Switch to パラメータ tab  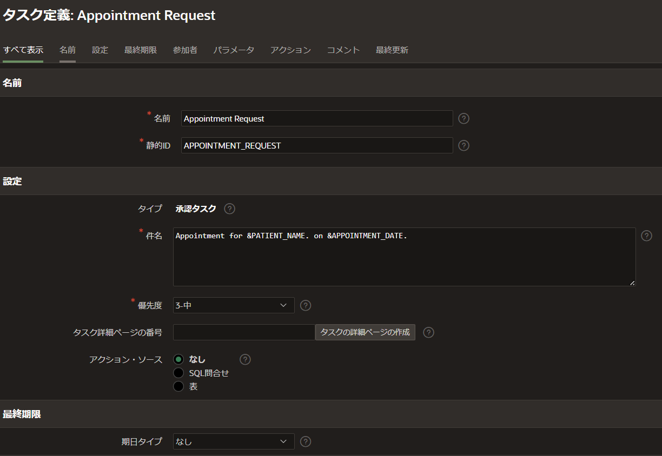(x=233, y=50)
